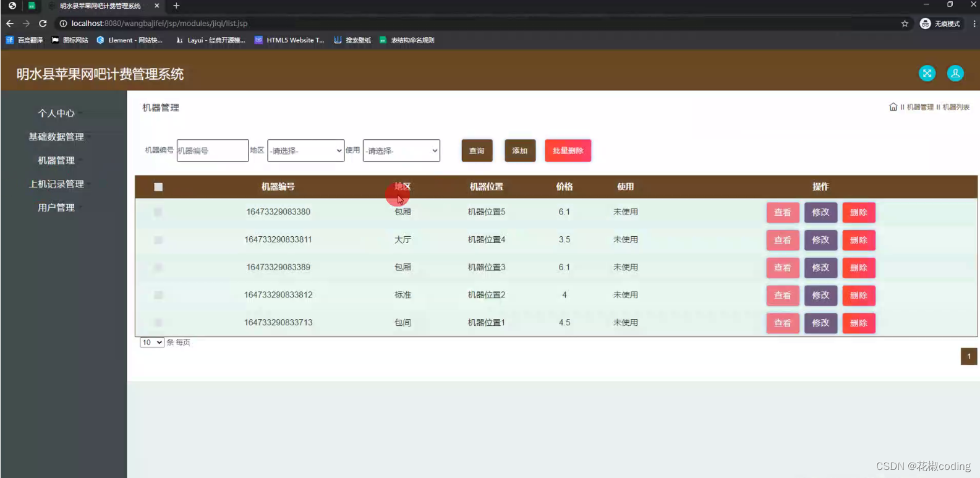This screenshot has width=980, height=478.
Task: View details of machine 16473329083389
Action: point(783,268)
